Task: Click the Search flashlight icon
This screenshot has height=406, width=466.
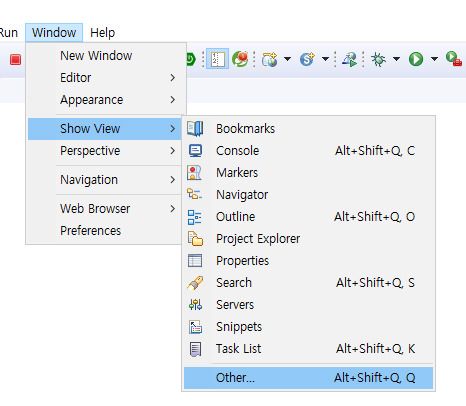Action: coord(195,283)
